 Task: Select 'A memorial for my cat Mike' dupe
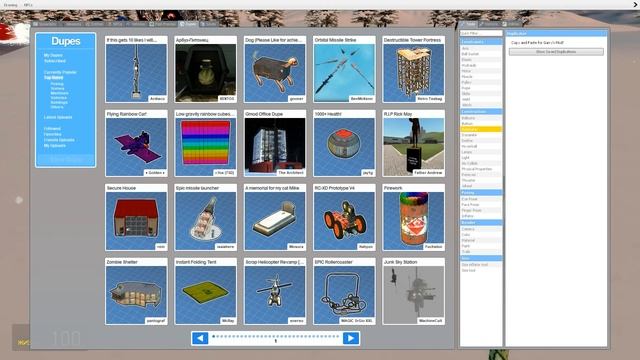[x=275, y=217]
